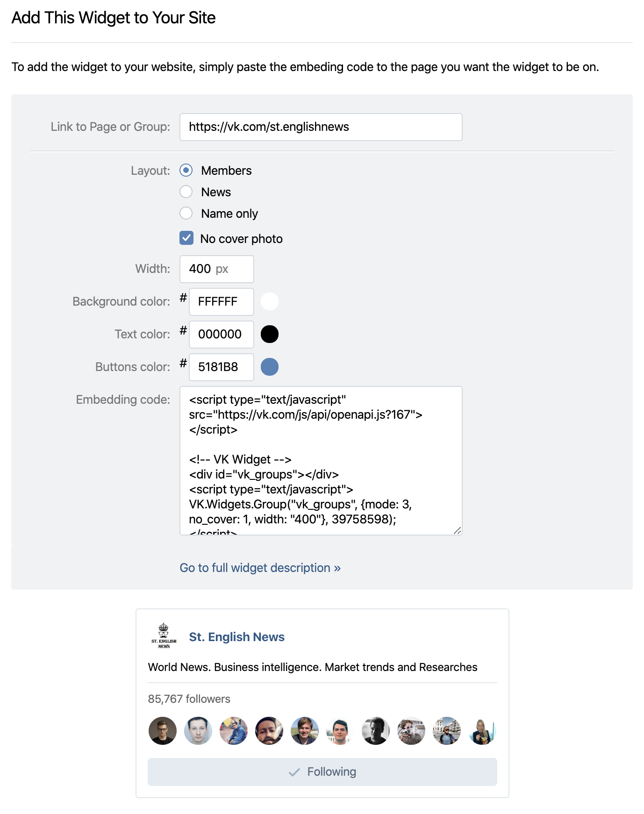Open Go to full widget description link
Viewport: 644px width, 814px height.
coord(260,568)
